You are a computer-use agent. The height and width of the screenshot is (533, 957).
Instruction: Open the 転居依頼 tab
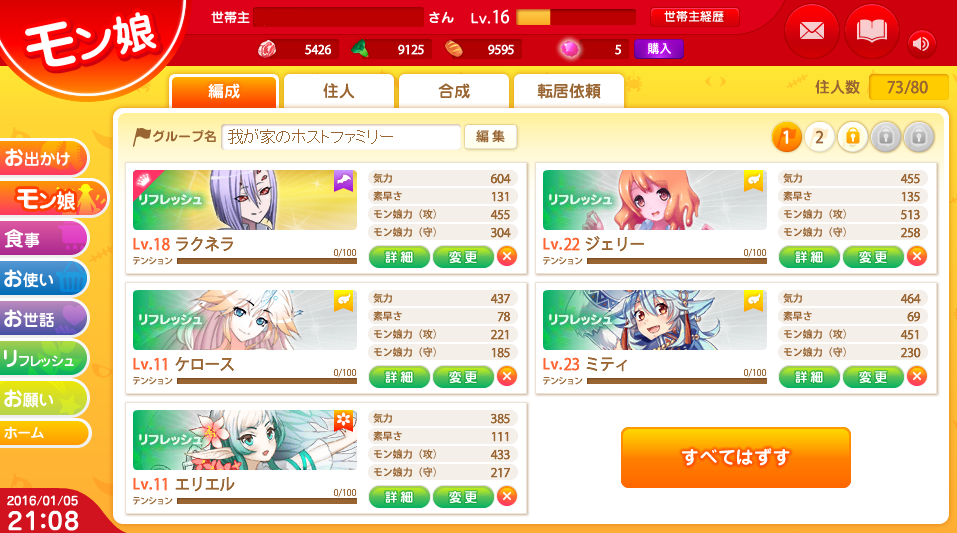(568, 92)
